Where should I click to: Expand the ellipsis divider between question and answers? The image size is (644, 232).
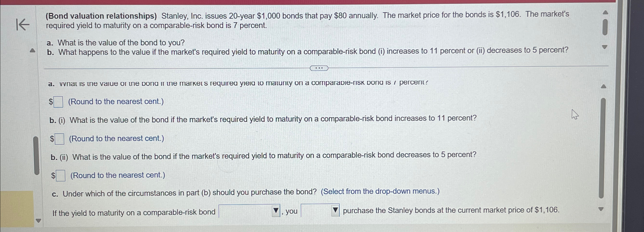(x=319, y=68)
